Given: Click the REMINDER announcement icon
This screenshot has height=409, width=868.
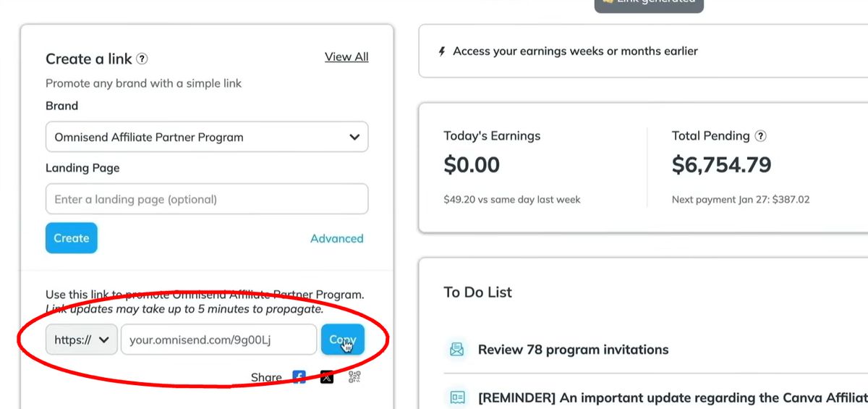Looking at the screenshot, I should (x=456, y=397).
